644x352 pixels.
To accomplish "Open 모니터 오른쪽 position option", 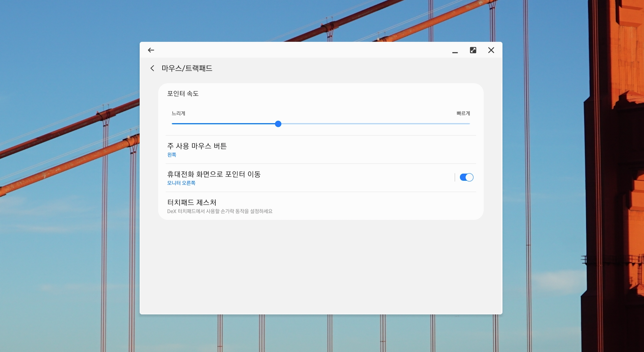I will 181,183.
